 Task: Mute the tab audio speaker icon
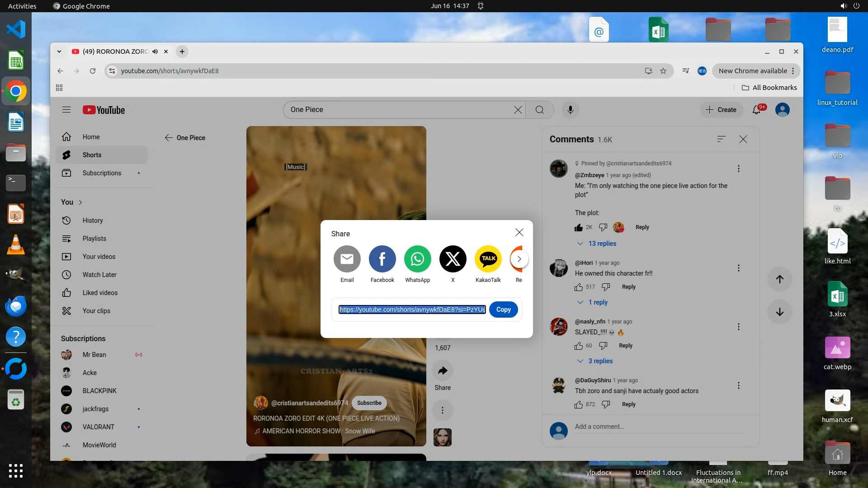pos(155,52)
